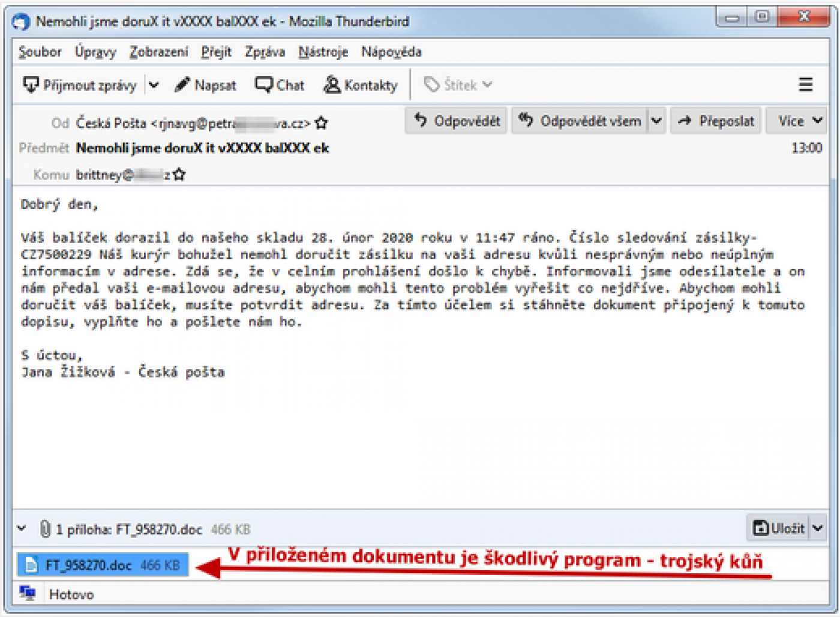Screen dimensions: 840x617
Task: Select the FT_958270.doc attachment item
Action: tap(103, 565)
